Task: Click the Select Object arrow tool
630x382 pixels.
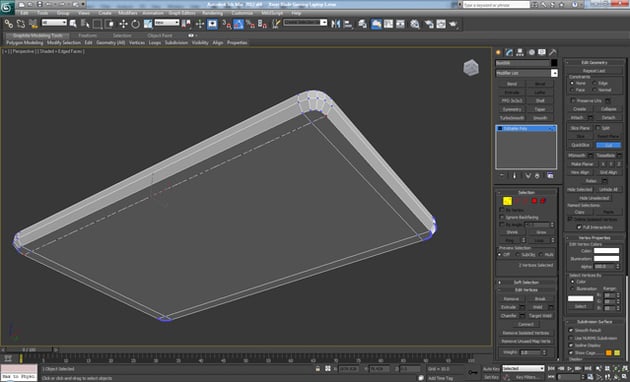Action: pos(73,24)
